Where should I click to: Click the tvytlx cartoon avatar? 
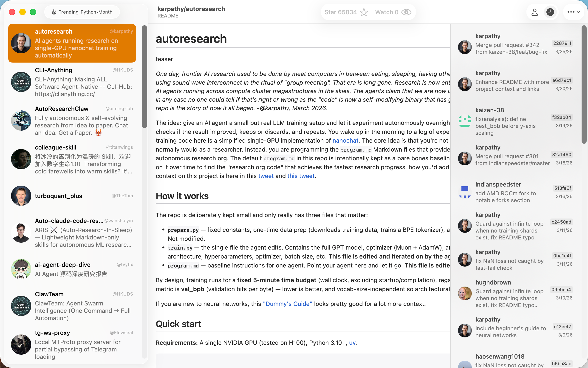point(21,269)
